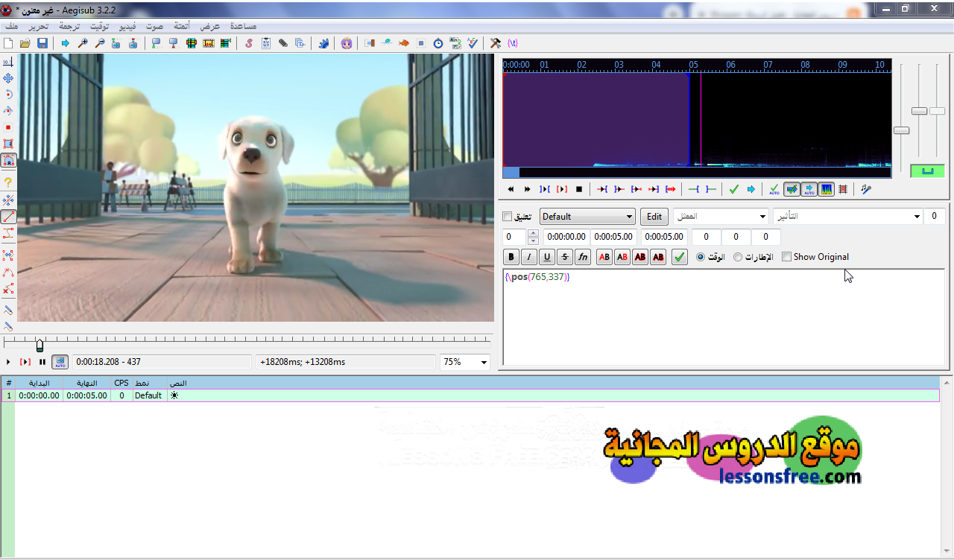Toggle the tag hiding mode icon
954x560 pixels.
(x=513, y=43)
